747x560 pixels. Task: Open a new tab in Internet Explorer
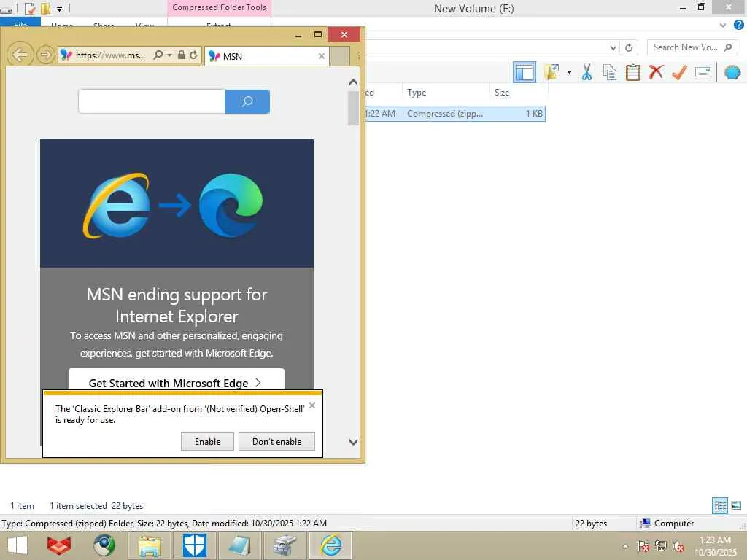339,56
